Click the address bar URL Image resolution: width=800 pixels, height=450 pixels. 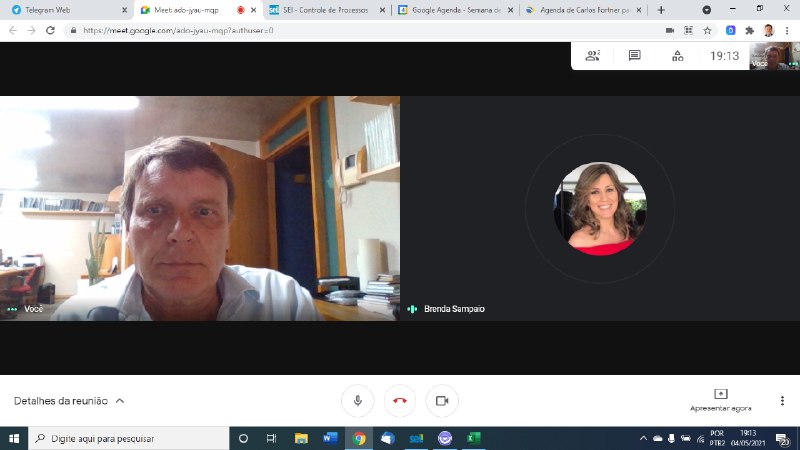[178, 31]
